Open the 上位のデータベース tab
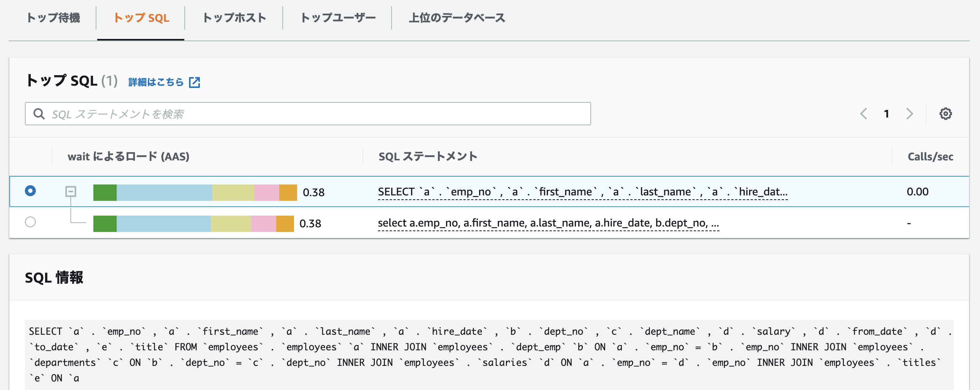This screenshot has width=980, height=390. [x=457, y=18]
